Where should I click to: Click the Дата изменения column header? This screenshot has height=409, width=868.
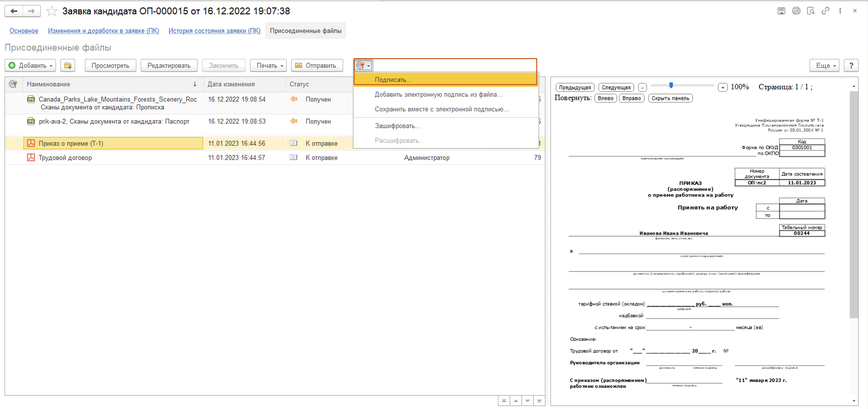tap(244, 84)
